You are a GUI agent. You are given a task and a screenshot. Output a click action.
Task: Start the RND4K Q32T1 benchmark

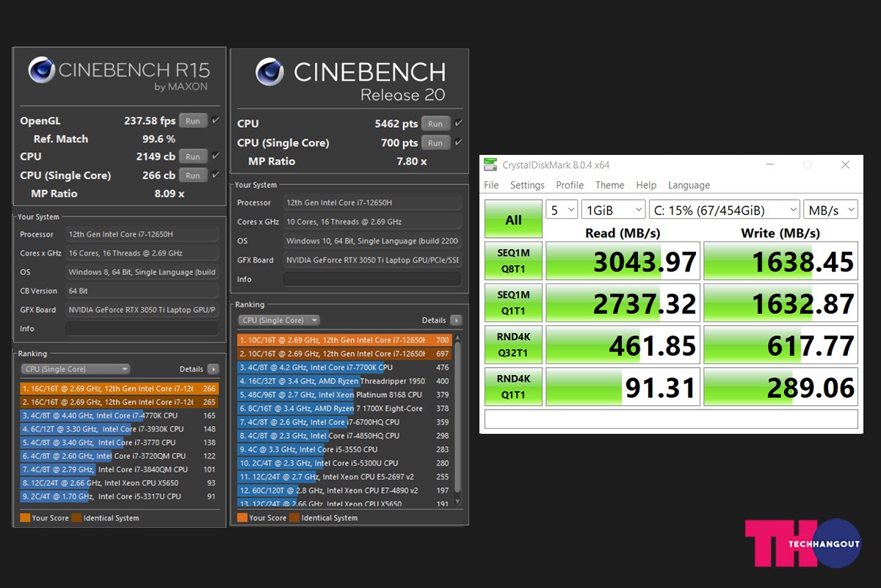click(513, 344)
